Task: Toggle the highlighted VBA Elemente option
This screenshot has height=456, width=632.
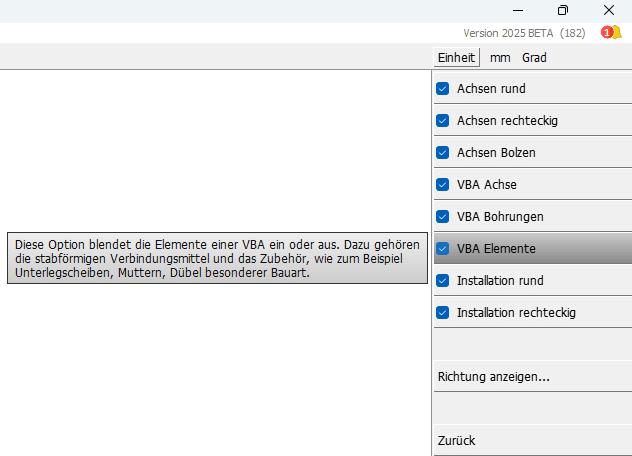Action: pos(443,249)
